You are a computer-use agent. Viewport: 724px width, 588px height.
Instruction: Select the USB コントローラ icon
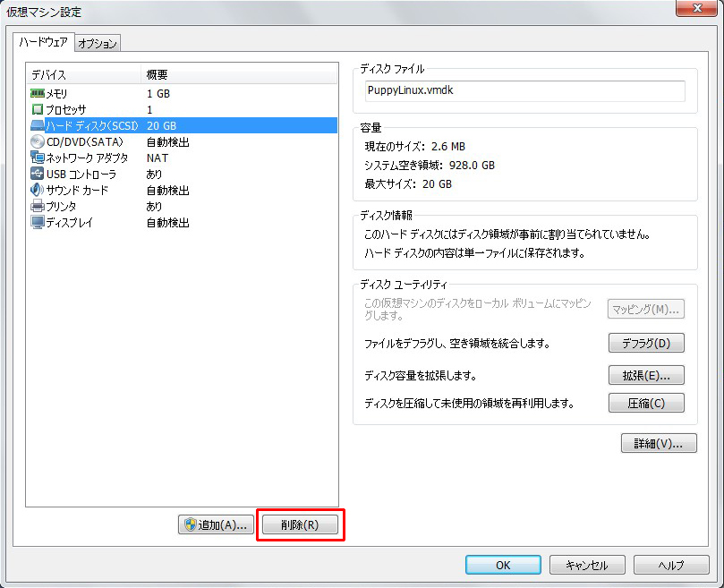(38, 174)
